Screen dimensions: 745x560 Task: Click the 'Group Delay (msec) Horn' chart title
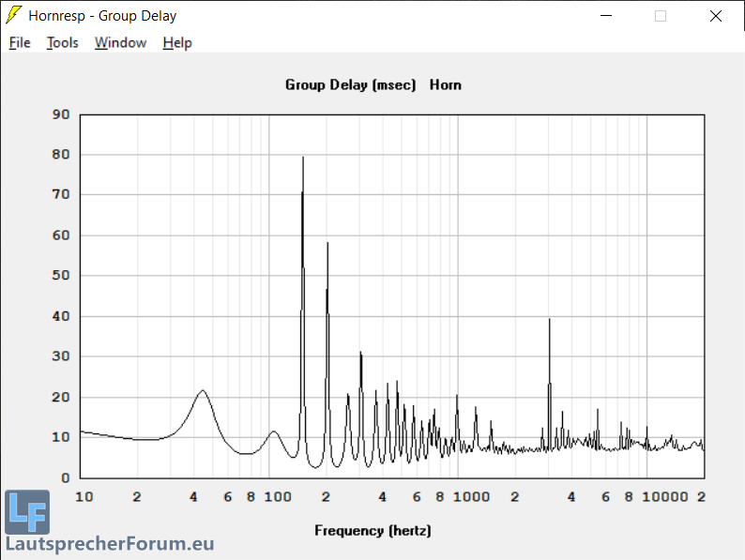372,84
